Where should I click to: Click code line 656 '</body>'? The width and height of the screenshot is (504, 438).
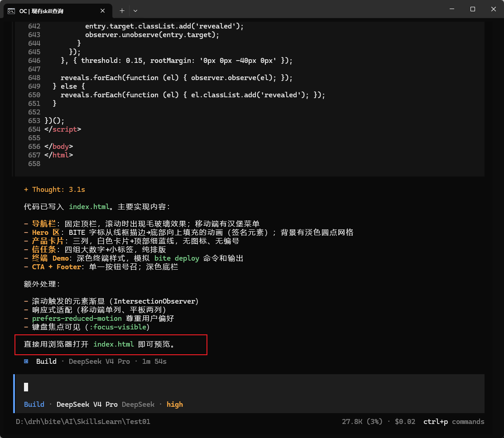58,147
